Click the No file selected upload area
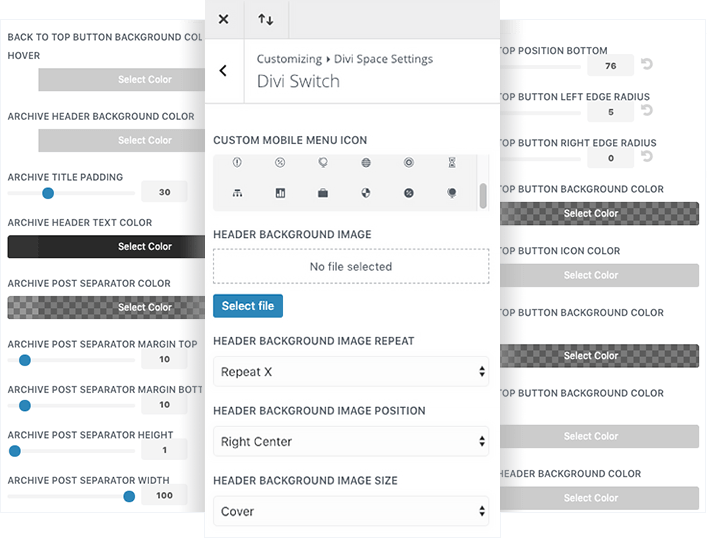This screenshot has width=707, height=538. tap(351, 267)
